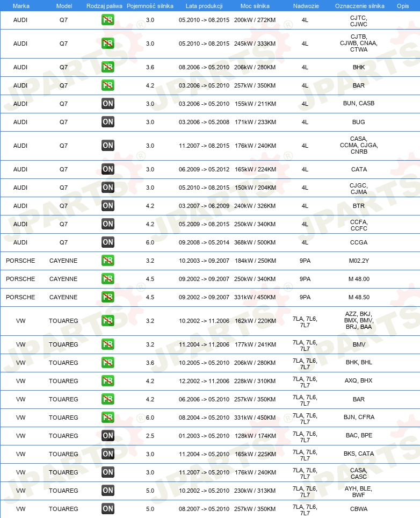Click the engine codes AZZ, BKJ, BMX, BMV, BRJ, BAA
The width and height of the screenshot is (420, 518).
359,320
